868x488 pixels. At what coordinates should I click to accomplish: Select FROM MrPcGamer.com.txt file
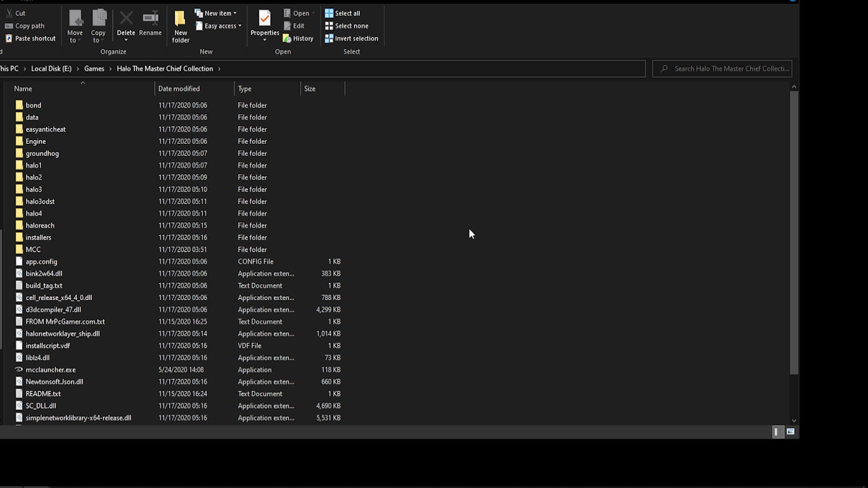[65, 322]
